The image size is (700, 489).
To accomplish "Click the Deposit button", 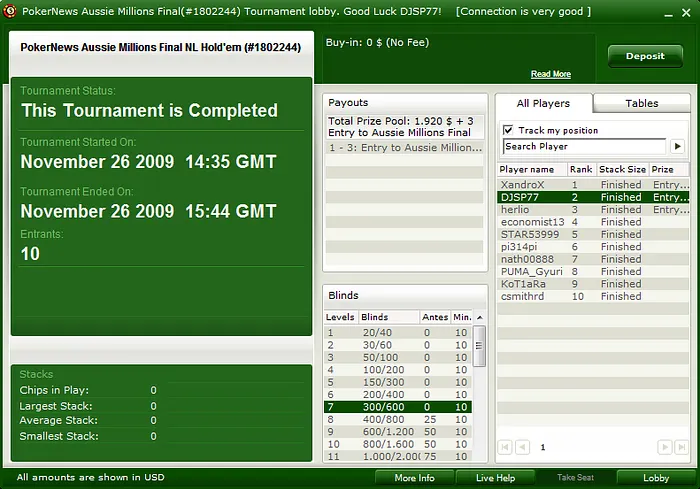I will pyautogui.click(x=645, y=56).
